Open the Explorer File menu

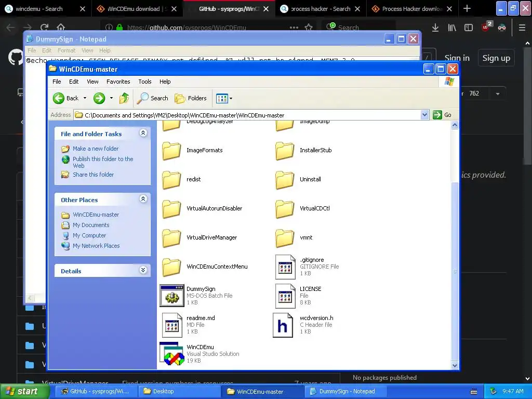coord(57,82)
